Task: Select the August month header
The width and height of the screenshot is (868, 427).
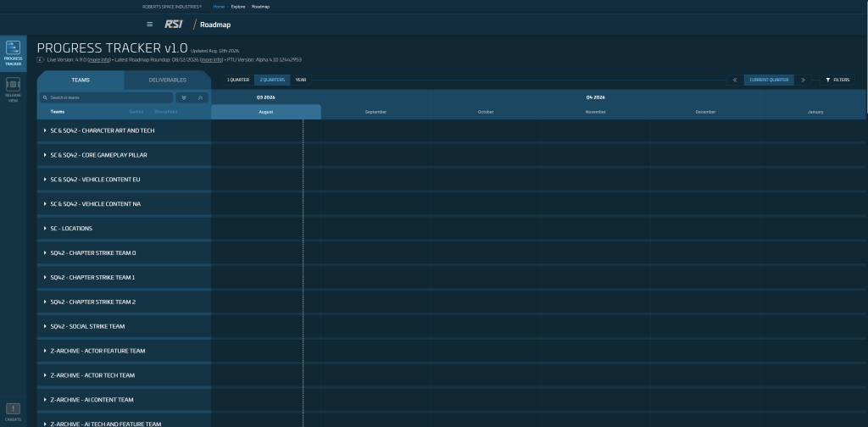Action: [x=265, y=112]
